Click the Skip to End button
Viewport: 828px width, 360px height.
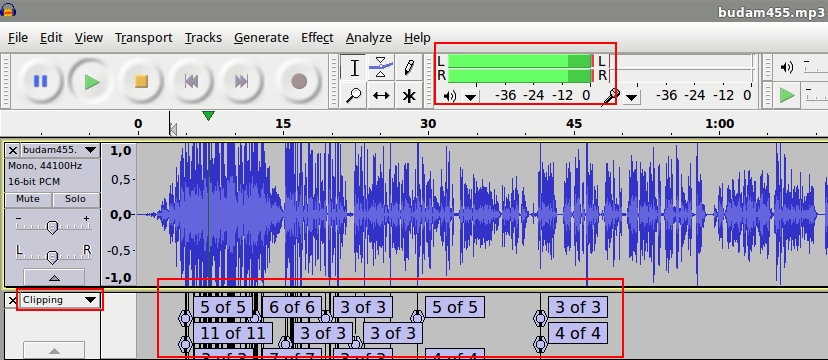click(x=241, y=81)
